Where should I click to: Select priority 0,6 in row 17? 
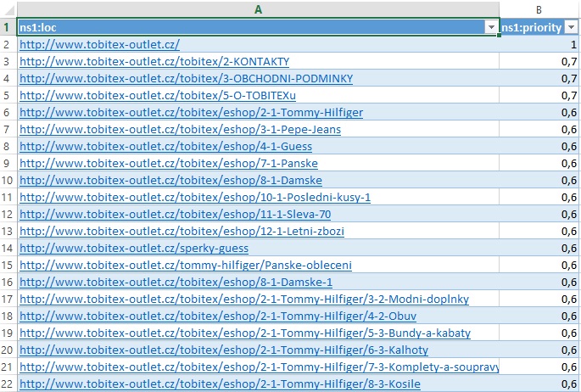pos(539,300)
